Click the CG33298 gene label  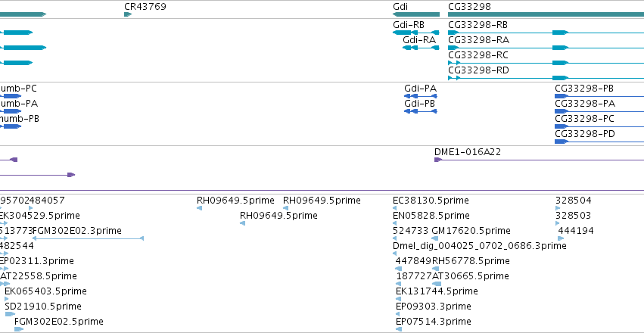469,7
